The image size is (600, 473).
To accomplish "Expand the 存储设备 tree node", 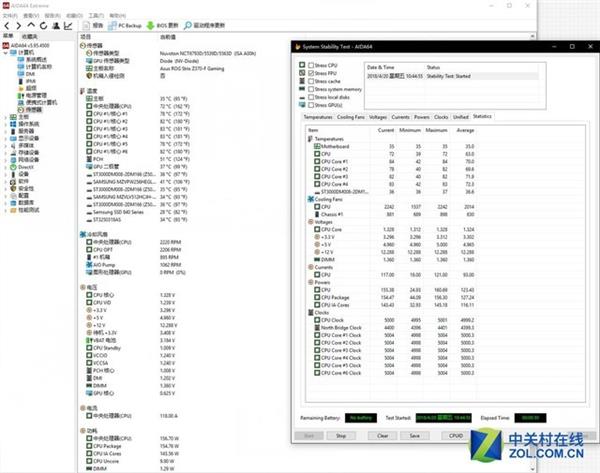I will click(5, 153).
